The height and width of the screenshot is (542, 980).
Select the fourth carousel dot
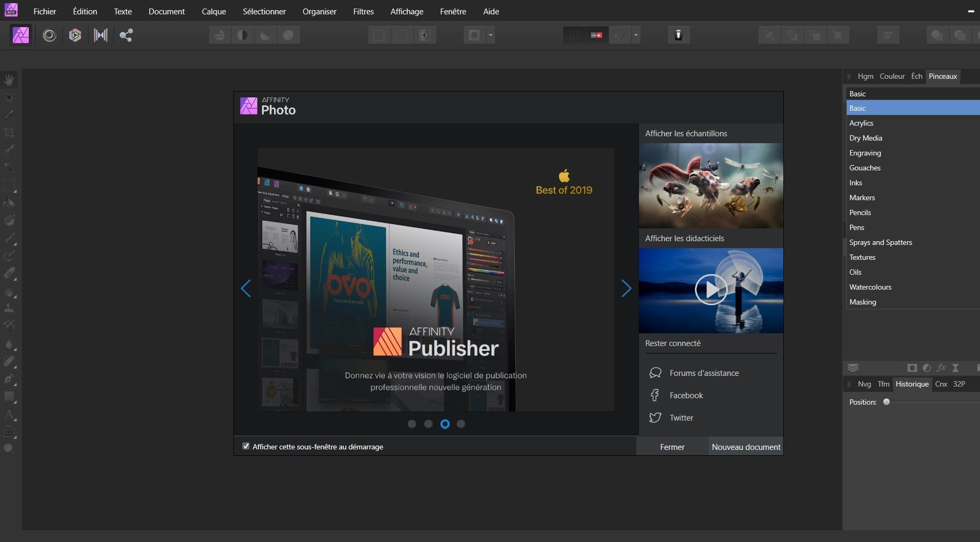pyautogui.click(x=461, y=424)
